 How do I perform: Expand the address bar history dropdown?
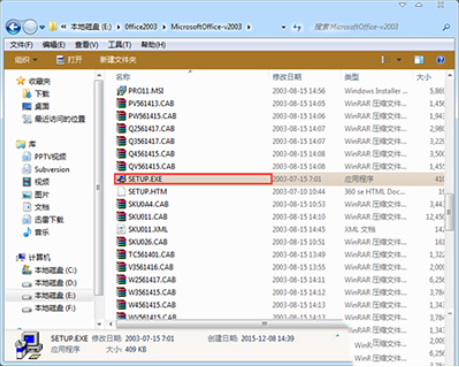(x=283, y=27)
